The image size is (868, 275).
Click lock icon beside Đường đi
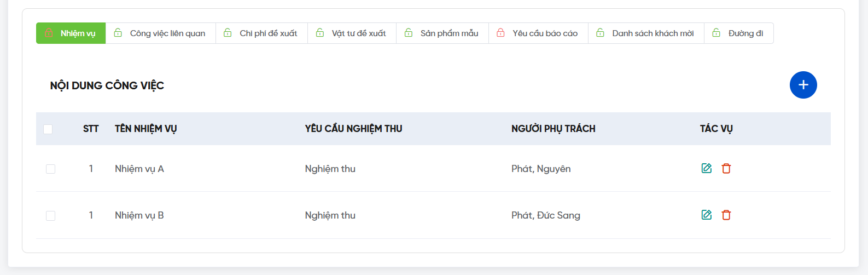click(x=716, y=33)
